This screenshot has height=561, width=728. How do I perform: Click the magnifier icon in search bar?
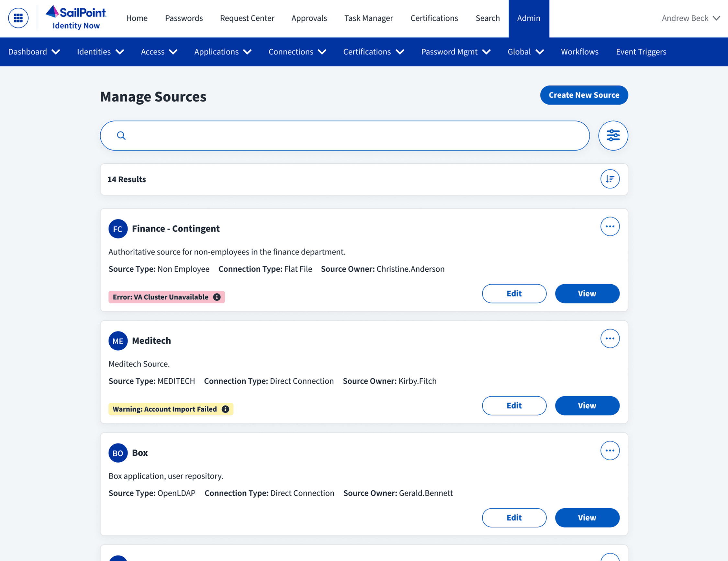coord(121,136)
